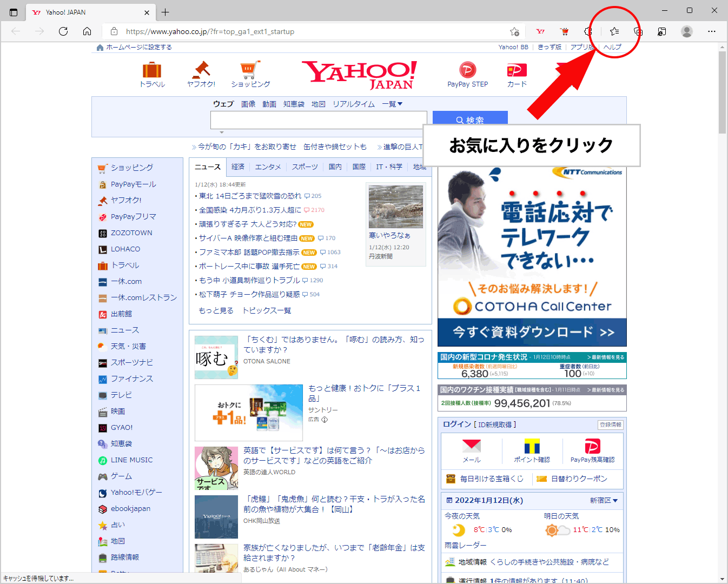The width and height of the screenshot is (728, 584).
Task: Click the COTOHA Call Center ad banner
Action: click(532, 256)
